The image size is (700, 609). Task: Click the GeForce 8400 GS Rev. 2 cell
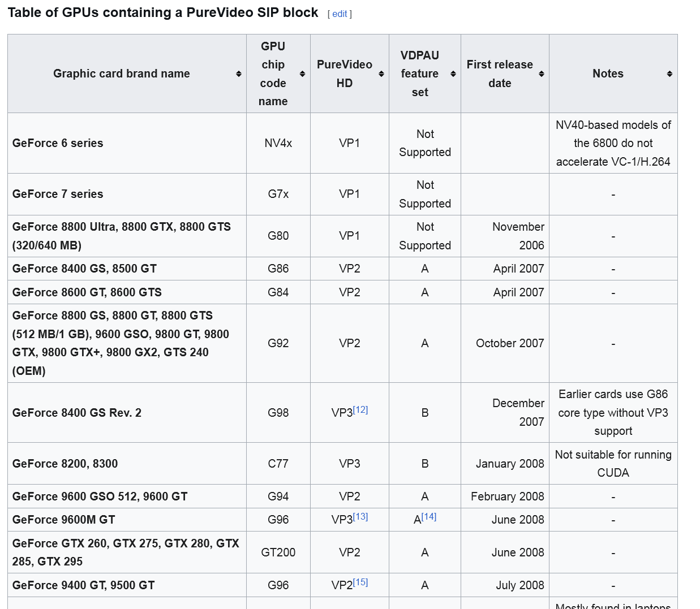[x=77, y=413]
